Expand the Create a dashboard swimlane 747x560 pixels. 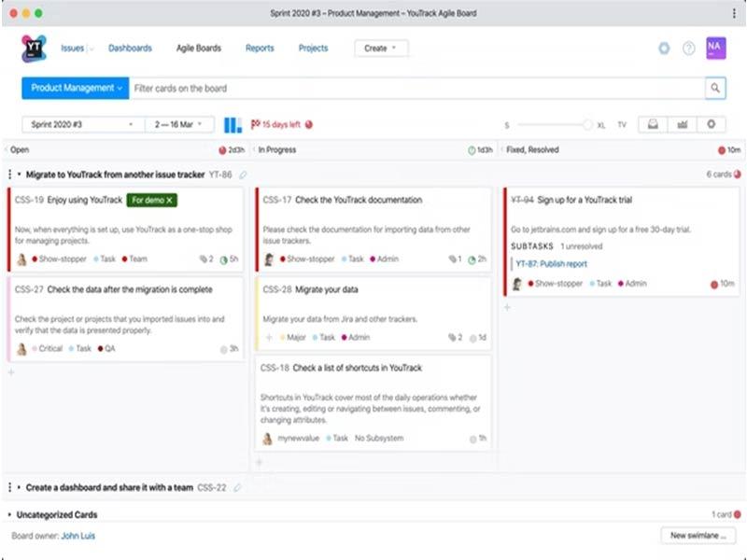pos(19,487)
